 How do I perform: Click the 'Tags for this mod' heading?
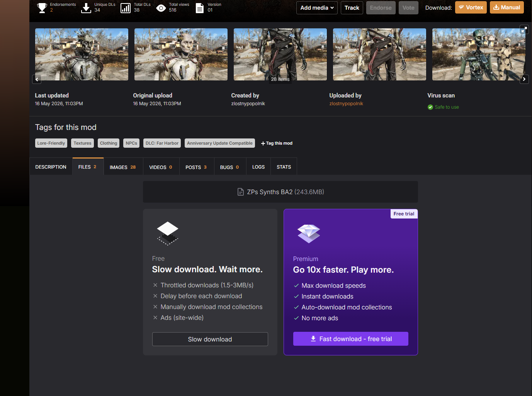[x=66, y=127]
